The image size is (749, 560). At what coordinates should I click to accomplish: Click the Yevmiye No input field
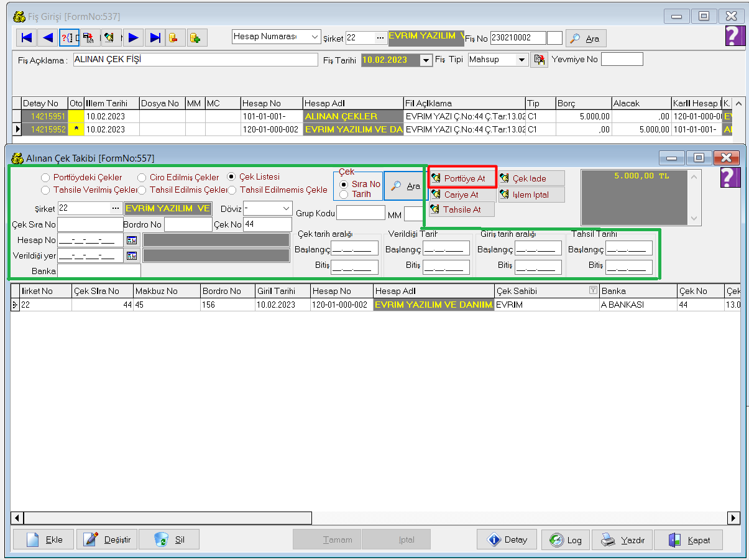(622, 60)
